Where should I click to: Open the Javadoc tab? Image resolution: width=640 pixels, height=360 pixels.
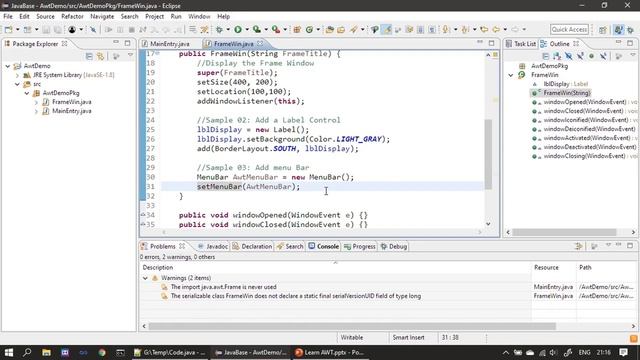pyautogui.click(x=213, y=247)
